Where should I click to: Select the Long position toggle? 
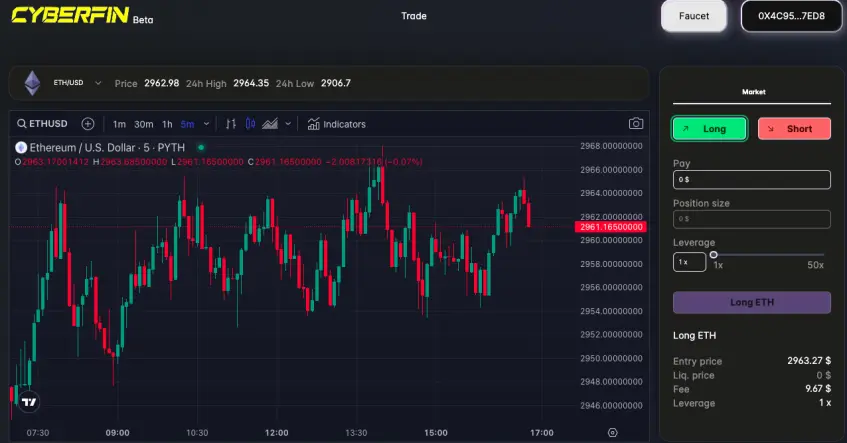click(709, 129)
